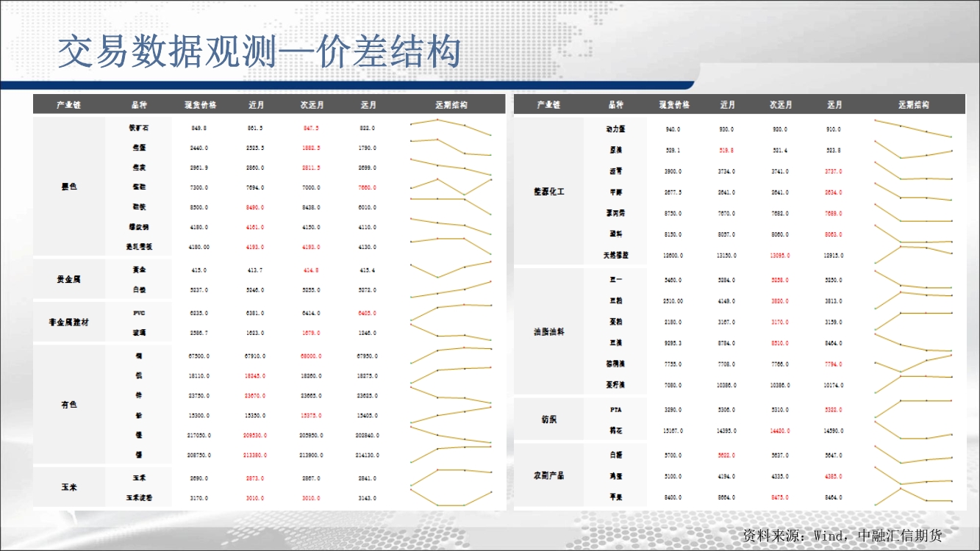
Task: Select the 农副产品 industry chain cell
Action: tap(548, 475)
